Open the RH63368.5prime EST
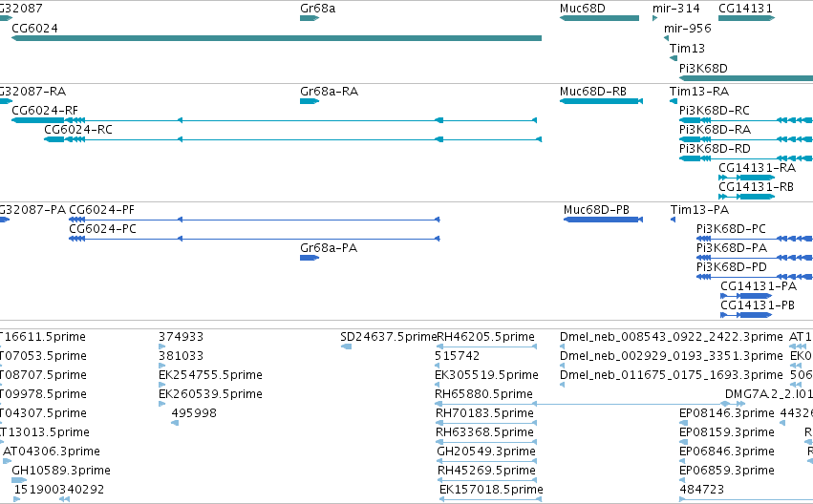Screen dimensions: 813x504 484,432
